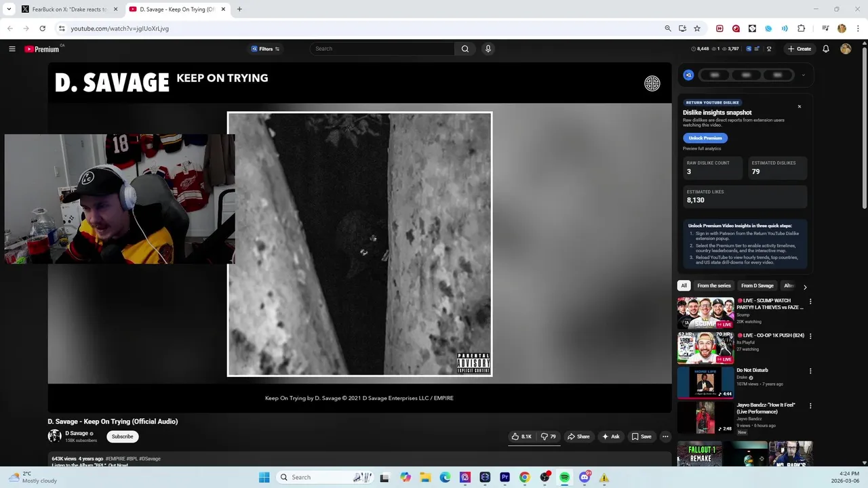
Task: Click the vidIQ trophy icon in the header
Action: point(769,49)
